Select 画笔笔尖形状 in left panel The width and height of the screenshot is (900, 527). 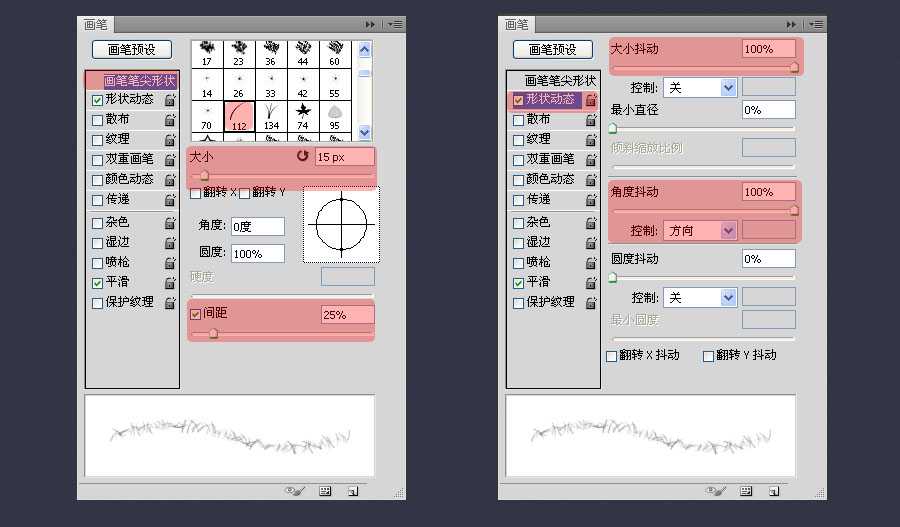click(132, 81)
